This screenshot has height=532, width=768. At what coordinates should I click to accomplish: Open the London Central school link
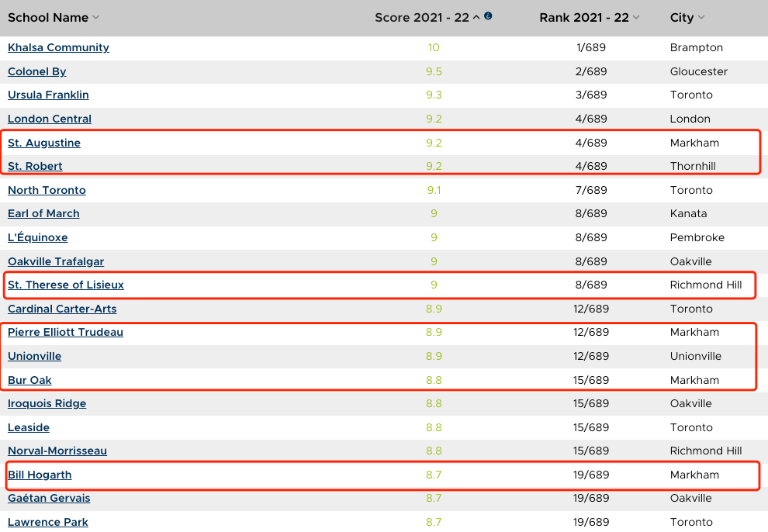[50, 119]
